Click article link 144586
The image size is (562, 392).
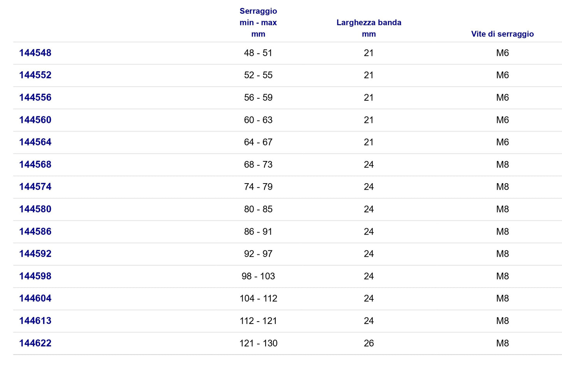pyautogui.click(x=35, y=231)
